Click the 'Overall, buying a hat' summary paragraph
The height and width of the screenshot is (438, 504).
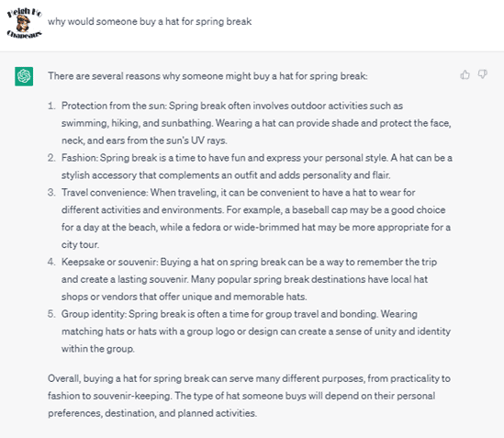pos(249,396)
